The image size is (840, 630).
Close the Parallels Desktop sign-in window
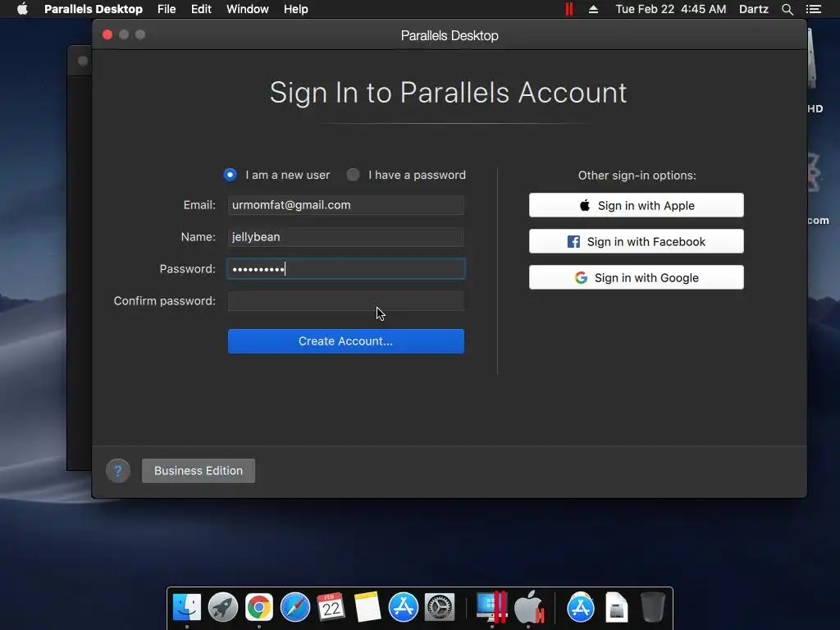point(107,34)
